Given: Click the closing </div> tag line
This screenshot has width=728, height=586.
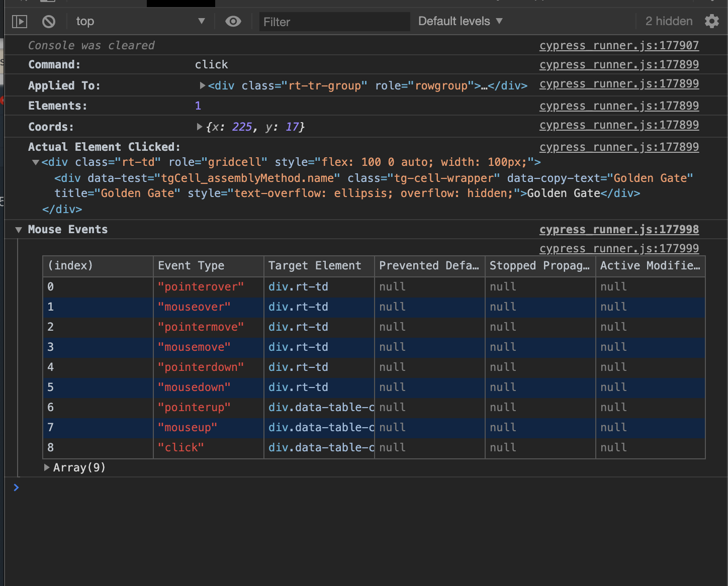Looking at the screenshot, I should 62,209.
